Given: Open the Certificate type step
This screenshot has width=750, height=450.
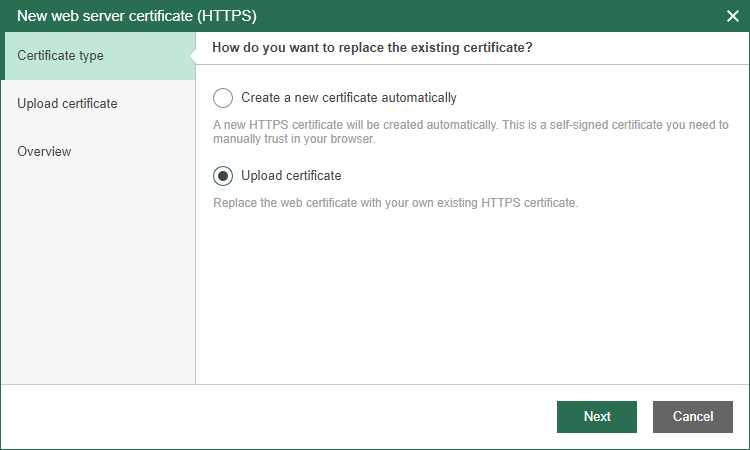Looking at the screenshot, I should click(61, 56).
